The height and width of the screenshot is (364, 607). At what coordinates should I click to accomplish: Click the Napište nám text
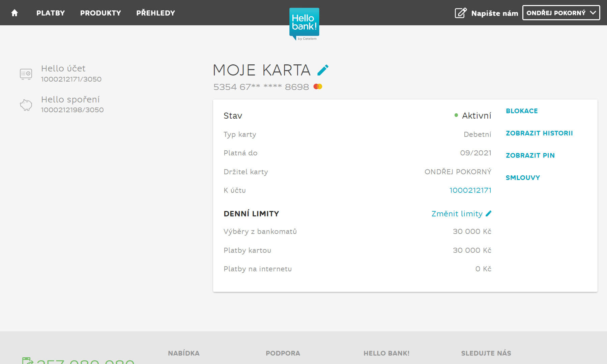coord(494,13)
